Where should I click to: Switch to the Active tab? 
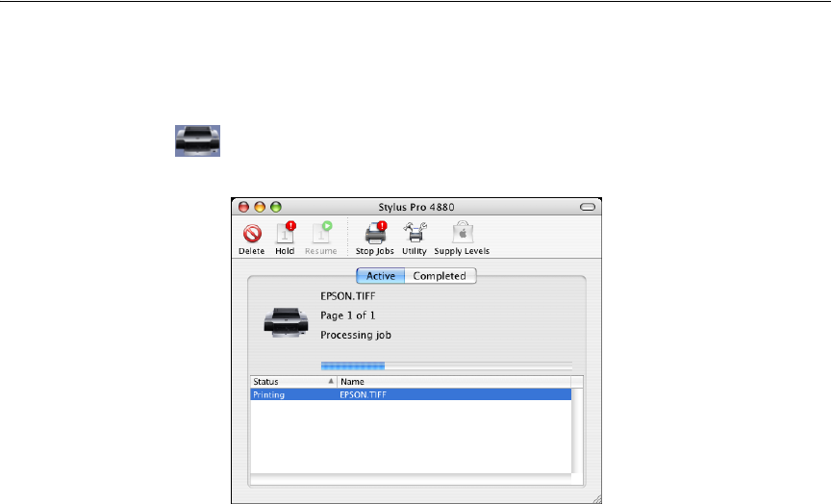coord(381,276)
